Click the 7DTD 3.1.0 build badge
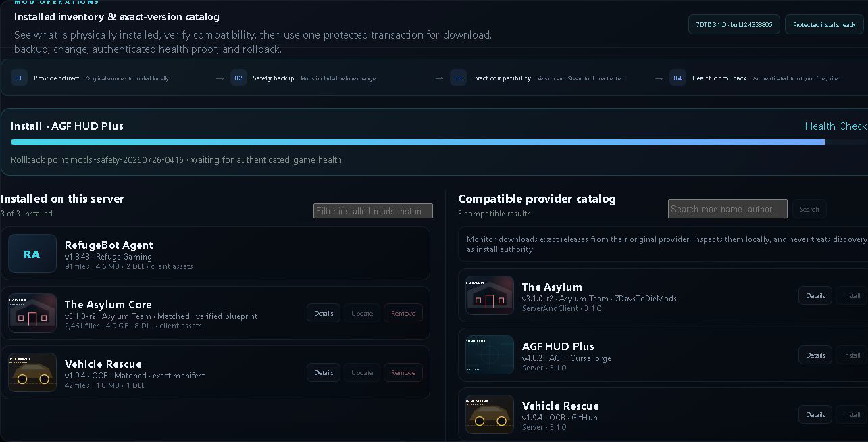This screenshot has height=442, width=868. tap(734, 24)
